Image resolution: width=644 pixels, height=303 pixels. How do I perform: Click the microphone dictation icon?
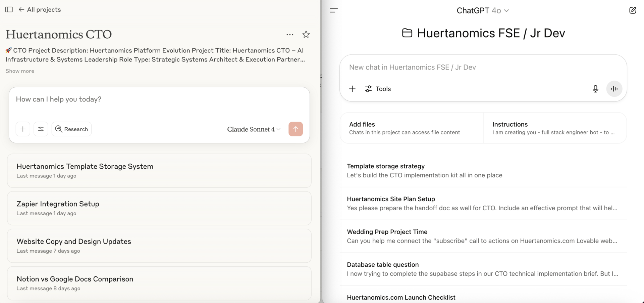tap(595, 89)
